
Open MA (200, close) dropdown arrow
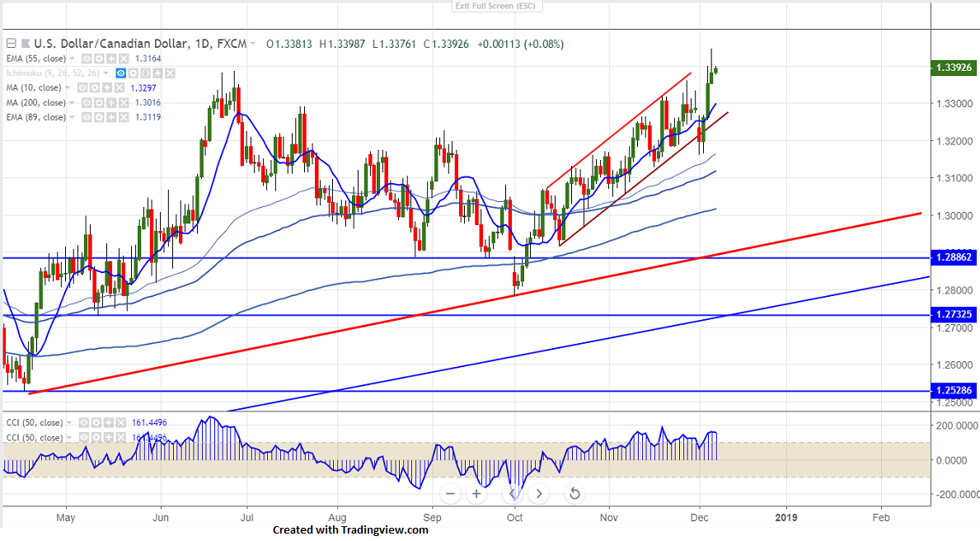pos(72,102)
